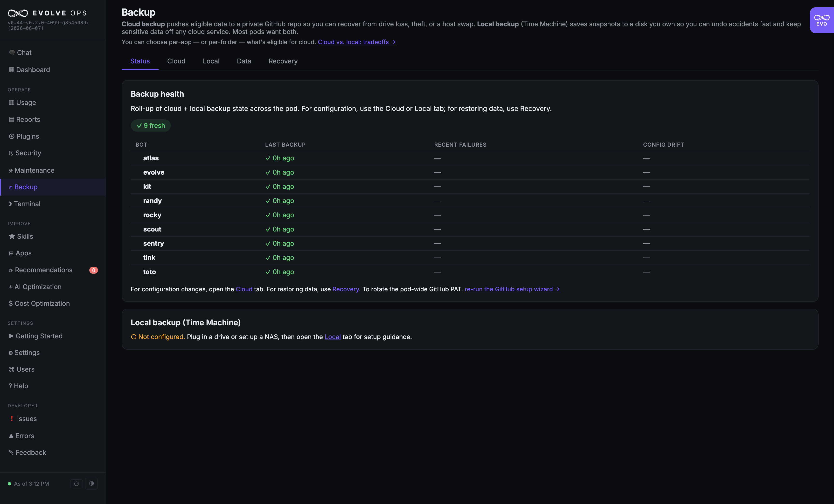Viewport: 834px width, 504px height.
Task: Click the rocky bot row name
Action: (152, 215)
